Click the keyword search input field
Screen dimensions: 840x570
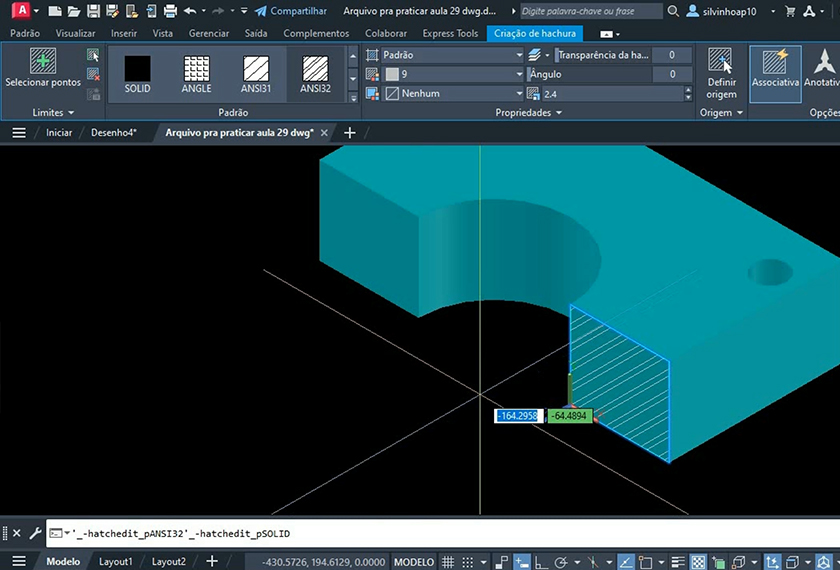click(x=590, y=11)
